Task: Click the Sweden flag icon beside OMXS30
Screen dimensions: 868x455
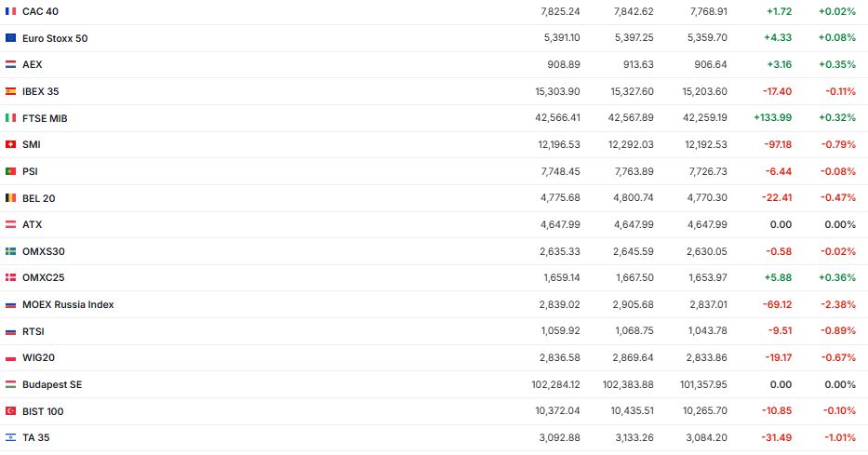Action: pos(10,251)
